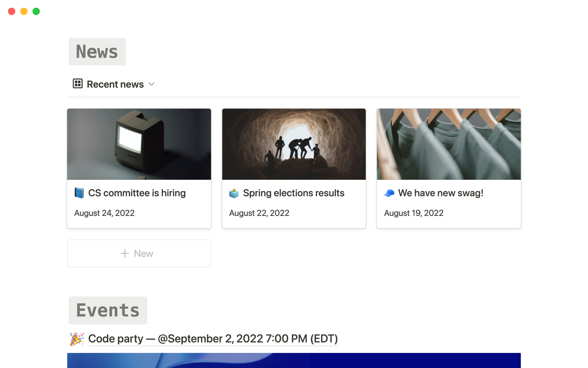Open the CS committee is hiring page
Screen dimensions: 588x368
(137, 193)
